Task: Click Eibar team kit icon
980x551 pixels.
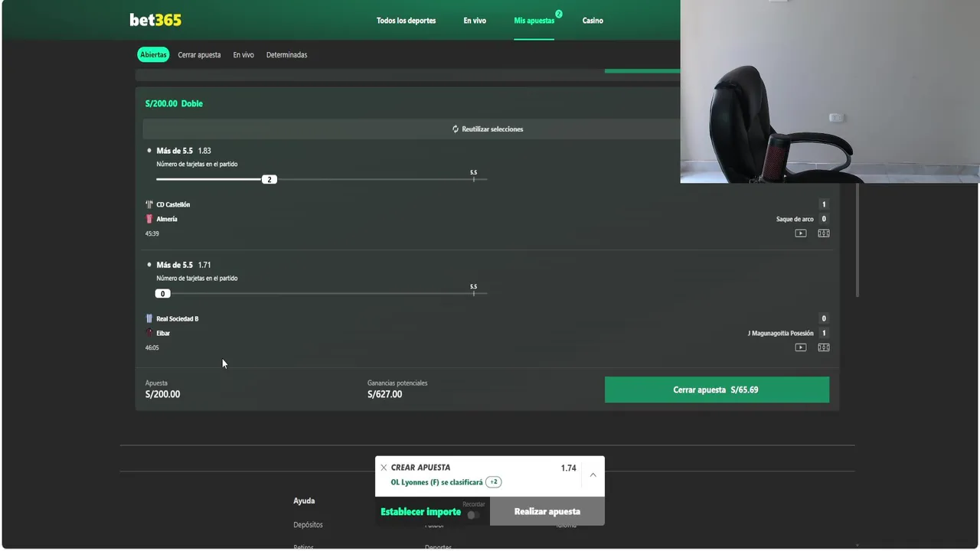Action: point(149,333)
